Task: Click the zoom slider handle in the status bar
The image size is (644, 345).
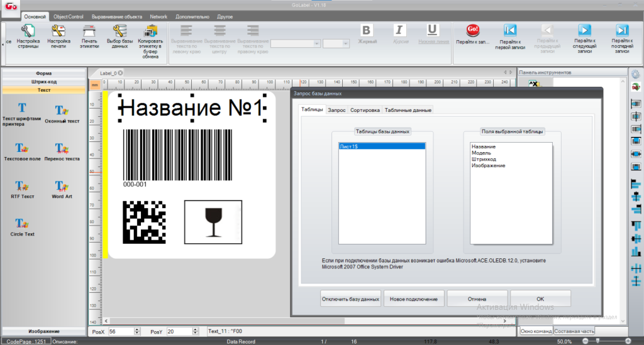Action: 598,341
